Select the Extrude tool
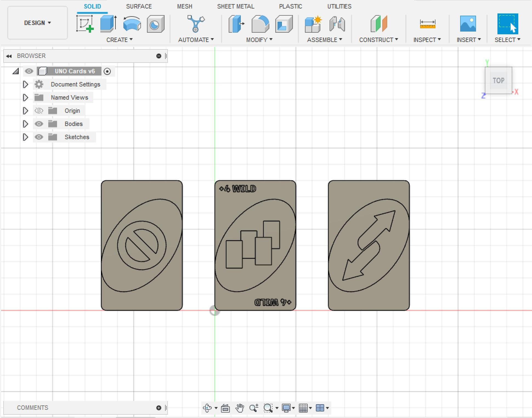 click(108, 24)
